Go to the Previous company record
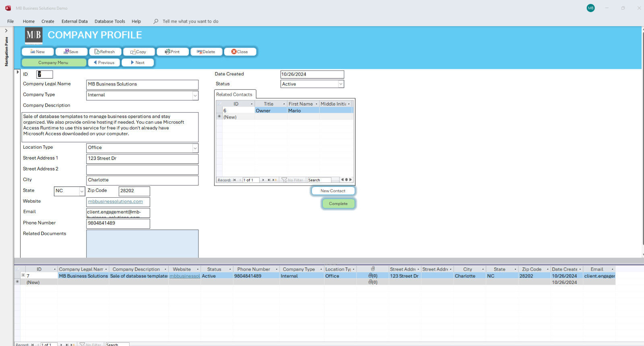Image resolution: width=644 pixels, height=346 pixels. click(104, 62)
